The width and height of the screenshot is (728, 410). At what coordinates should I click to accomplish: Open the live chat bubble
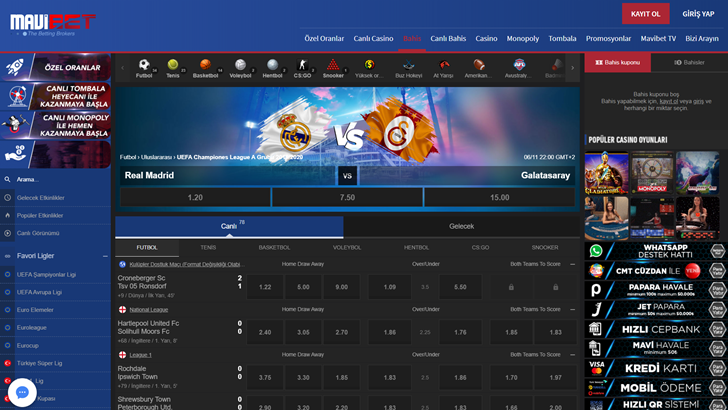pos(22,392)
